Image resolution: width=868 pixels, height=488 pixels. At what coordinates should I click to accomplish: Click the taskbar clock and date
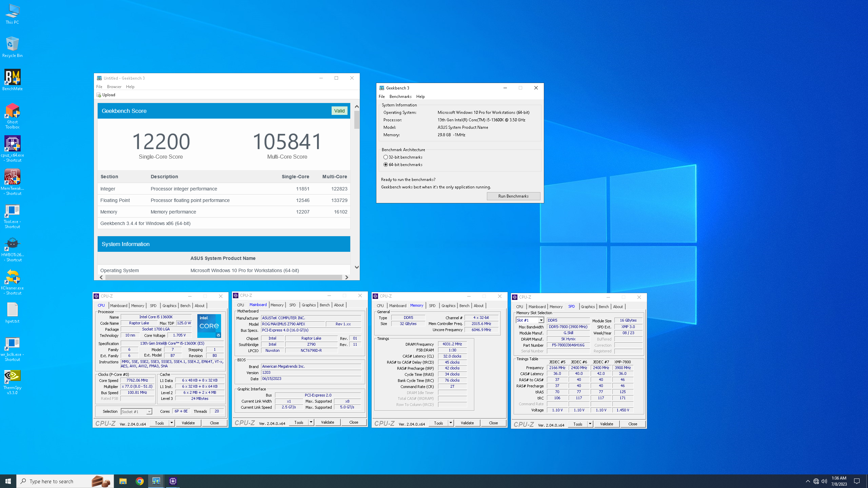point(839,481)
